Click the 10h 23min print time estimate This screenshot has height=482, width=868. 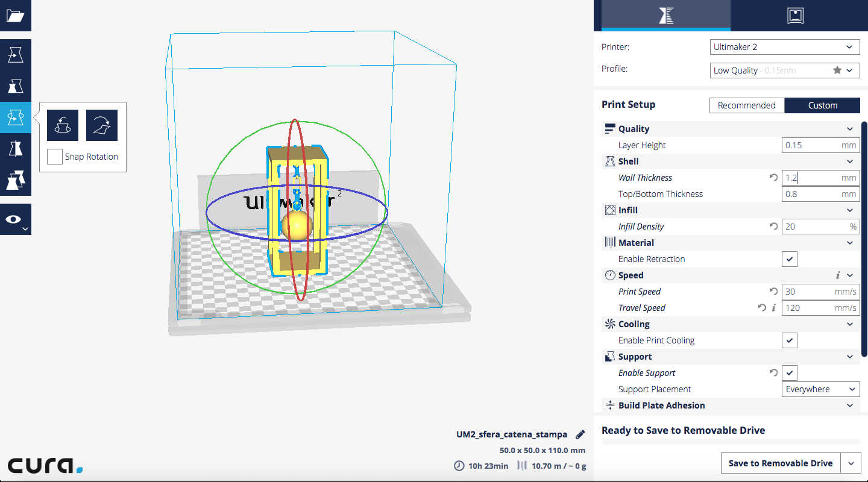481,466
